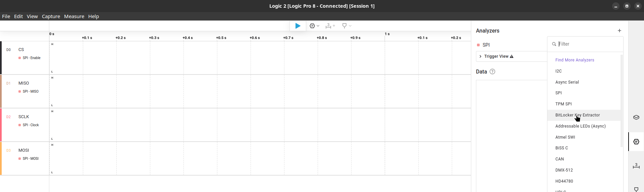
Task: Open the Analyzers sidebar panel icon
Action: pyautogui.click(x=636, y=142)
